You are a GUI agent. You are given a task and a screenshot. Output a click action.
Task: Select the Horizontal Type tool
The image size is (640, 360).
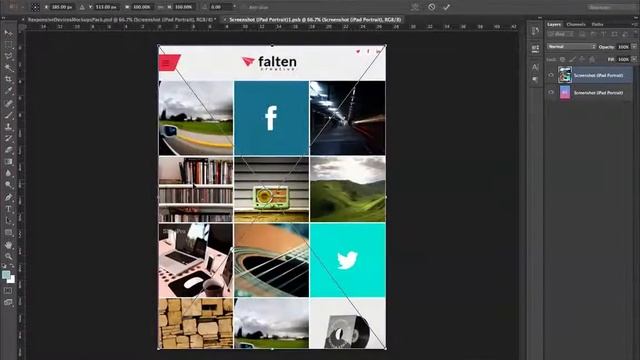(8, 209)
